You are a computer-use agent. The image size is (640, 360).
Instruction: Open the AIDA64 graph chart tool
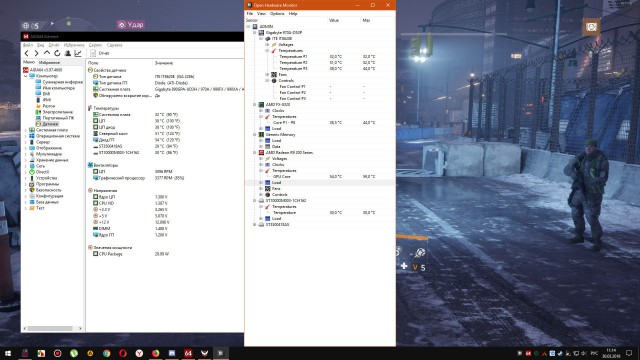click(x=78, y=53)
